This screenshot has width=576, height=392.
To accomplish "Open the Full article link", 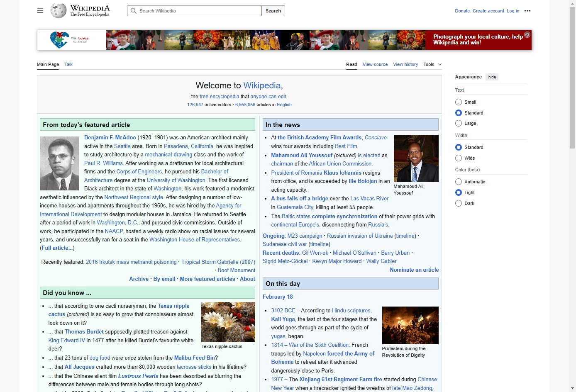I will tap(57, 248).
